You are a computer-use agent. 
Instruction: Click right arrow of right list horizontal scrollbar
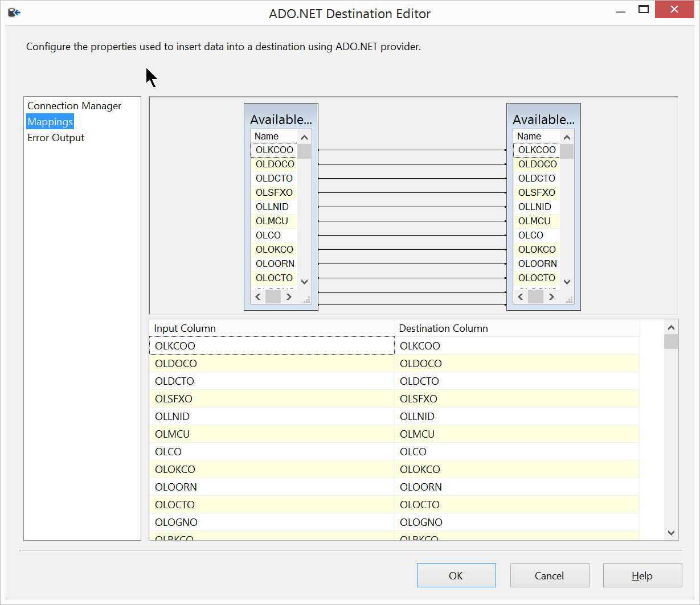point(551,297)
